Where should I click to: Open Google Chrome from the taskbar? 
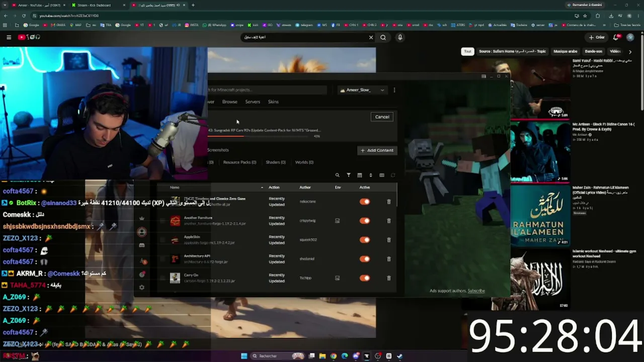point(334,356)
